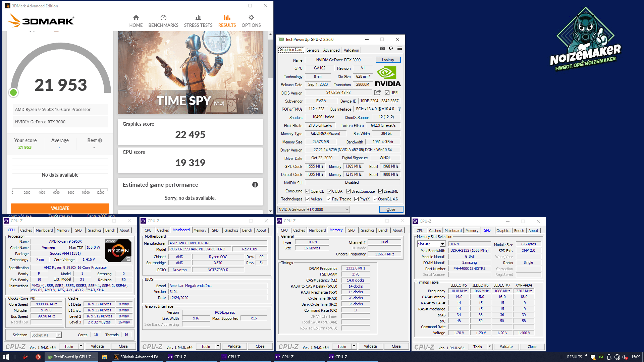
Task: Click Bus Interface question mark
Action: (399, 109)
